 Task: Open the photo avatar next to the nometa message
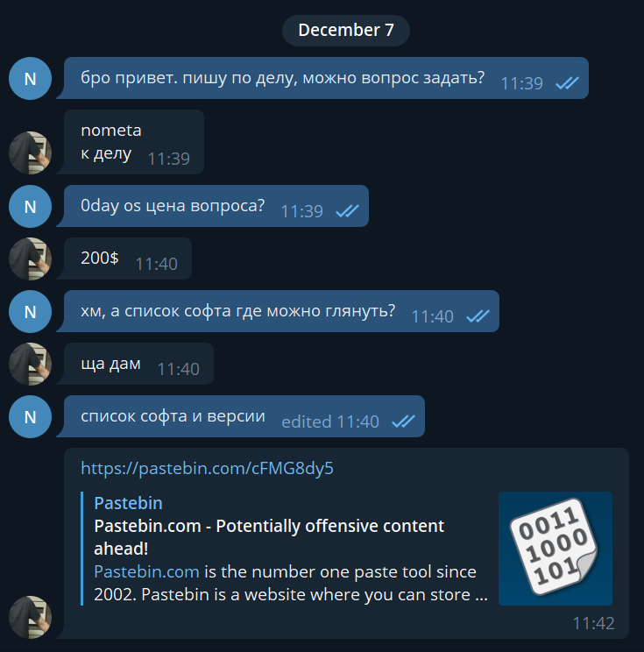pos(30,152)
